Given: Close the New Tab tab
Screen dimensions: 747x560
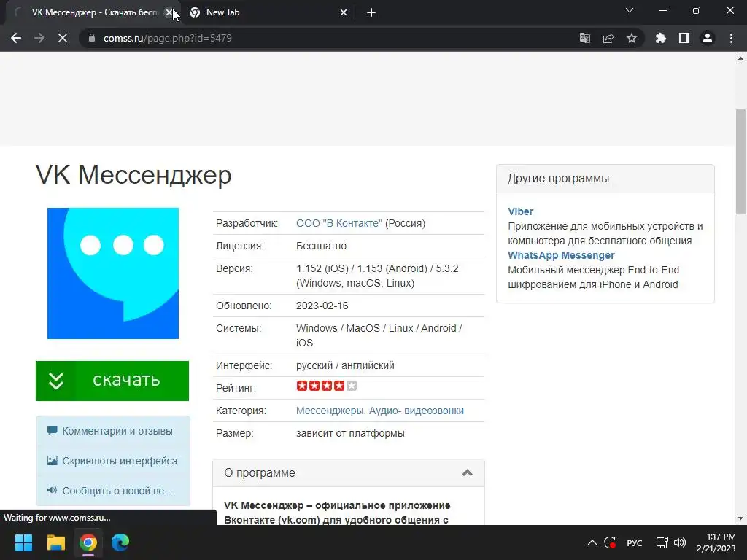Looking at the screenshot, I should click(344, 13).
